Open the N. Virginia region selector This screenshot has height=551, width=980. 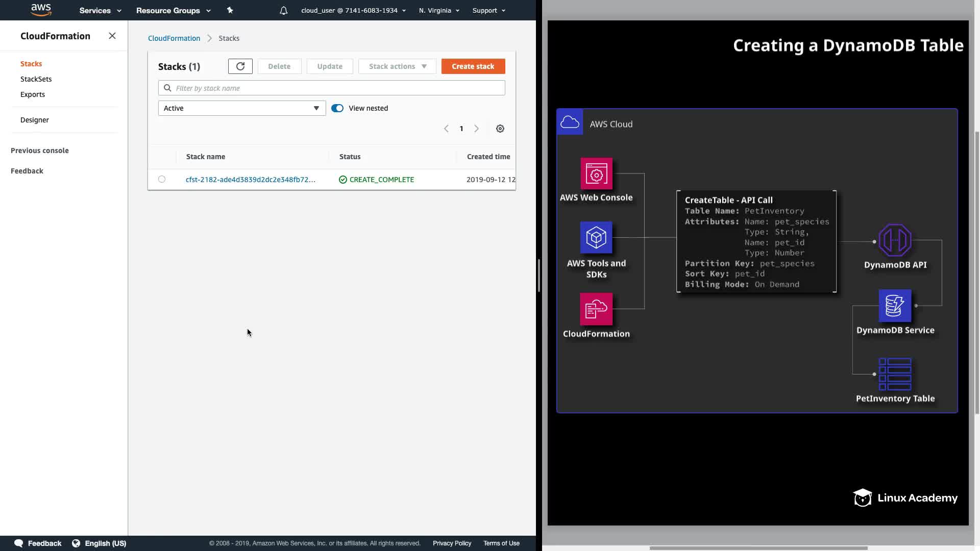(x=438, y=10)
